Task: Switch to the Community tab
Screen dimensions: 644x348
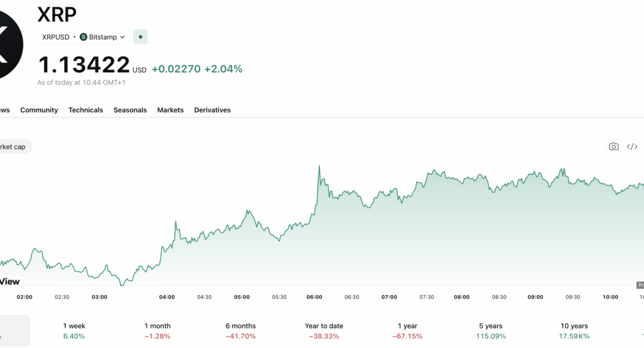Action: [x=39, y=110]
